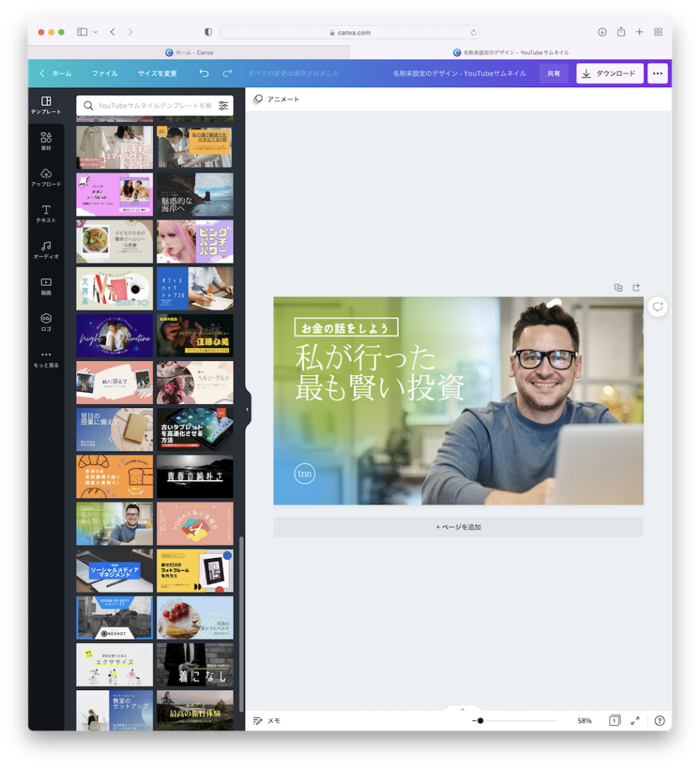Open the アップロード (Uploads) panel
The image size is (700, 768).
(x=46, y=178)
